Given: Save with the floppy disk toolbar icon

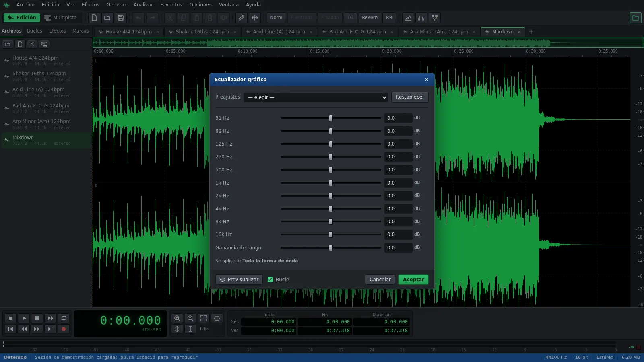Looking at the screenshot, I should point(120,18).
